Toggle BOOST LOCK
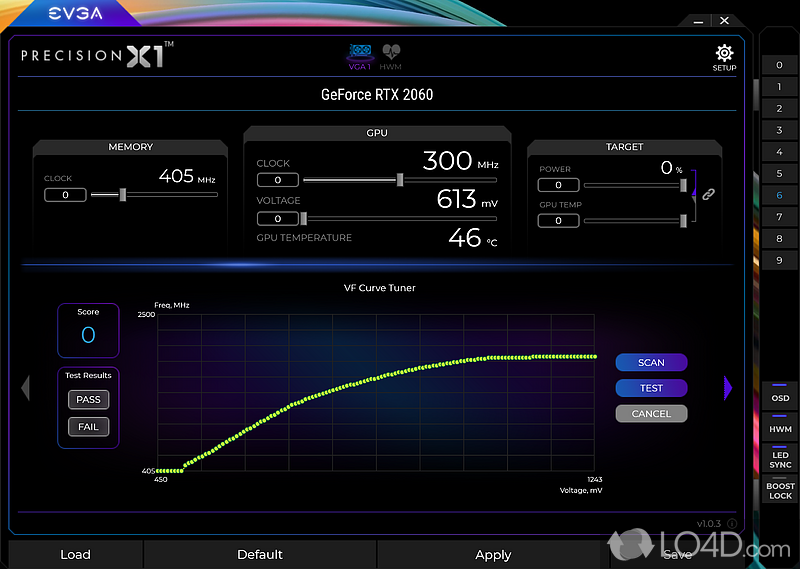Screen dimensions: 800x569 coord(780,488)
